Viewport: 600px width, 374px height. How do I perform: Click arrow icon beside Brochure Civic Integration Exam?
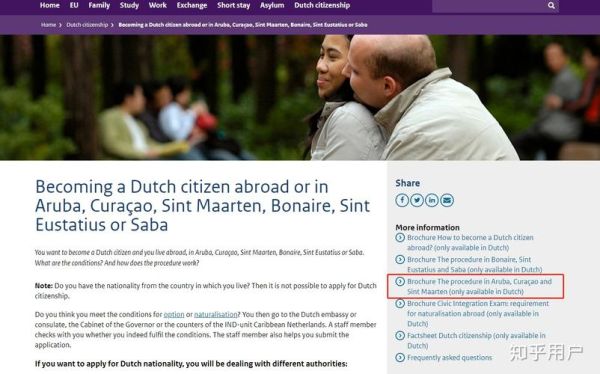point(400,304)
